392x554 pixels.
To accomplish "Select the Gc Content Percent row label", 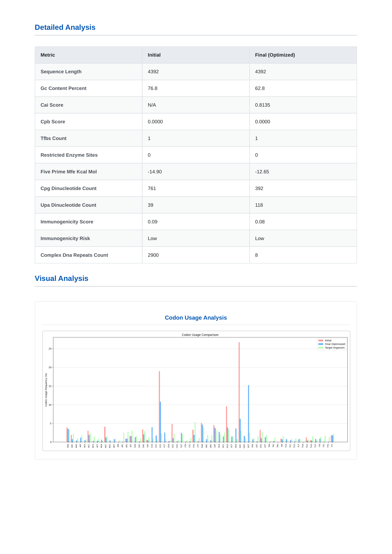I will coord(63,88).
